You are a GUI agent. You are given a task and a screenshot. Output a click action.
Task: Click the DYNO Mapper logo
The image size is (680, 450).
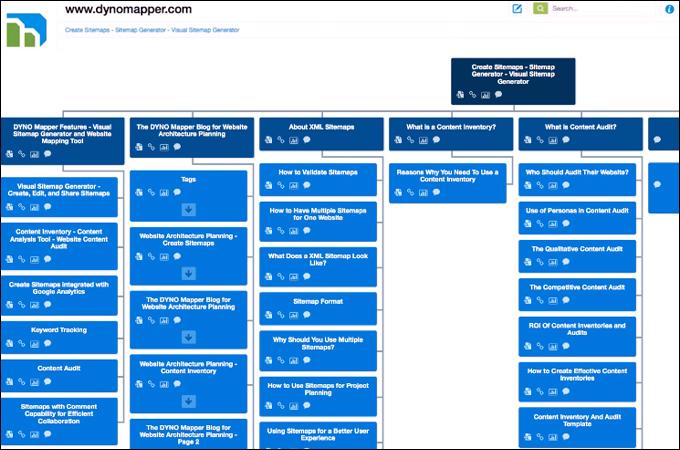tap(26, 30)
